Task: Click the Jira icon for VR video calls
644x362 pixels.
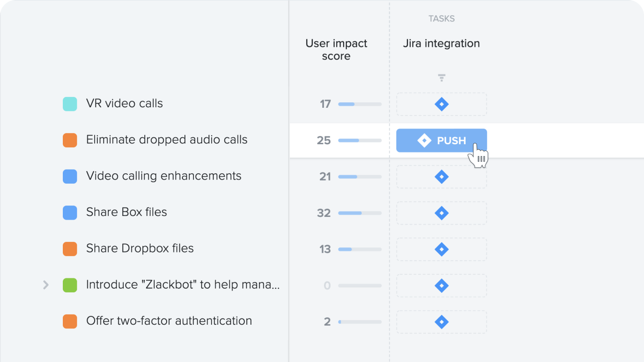Action: coord(441,104)
